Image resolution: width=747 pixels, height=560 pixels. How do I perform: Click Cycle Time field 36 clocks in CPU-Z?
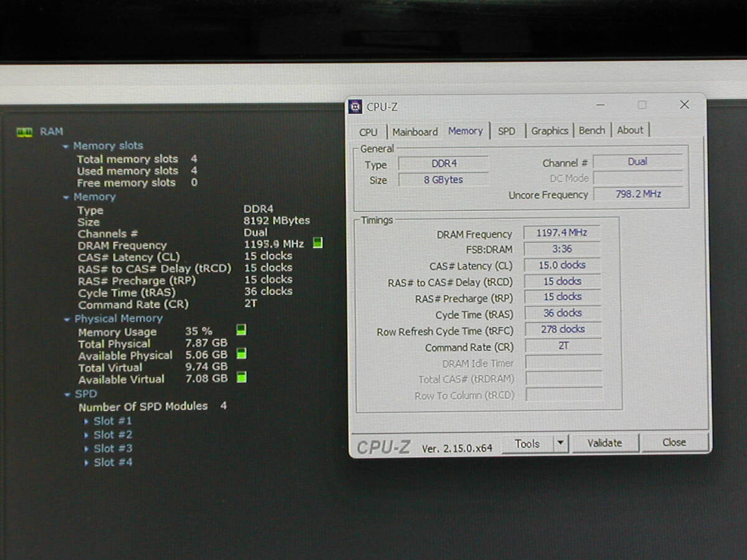[563, 313]
